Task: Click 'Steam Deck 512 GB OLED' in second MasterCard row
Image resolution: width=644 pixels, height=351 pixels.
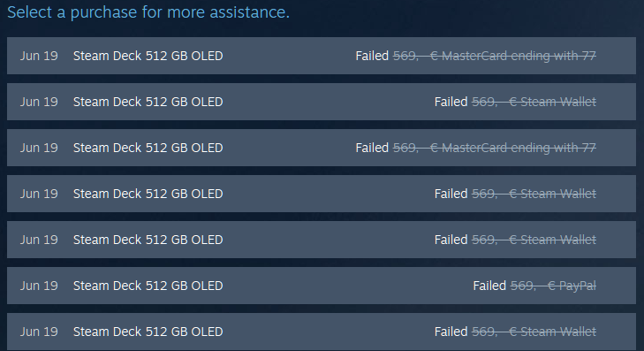Action: click(148, 148)
